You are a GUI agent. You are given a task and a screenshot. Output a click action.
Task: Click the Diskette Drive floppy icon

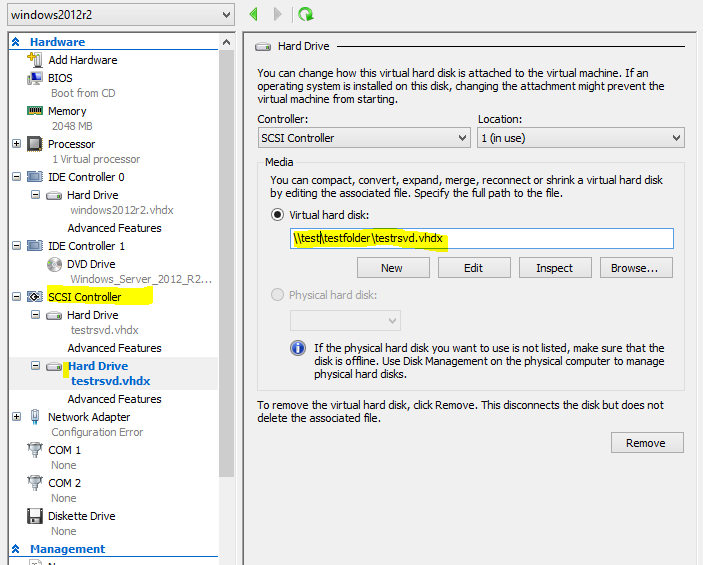pos(35,516)
